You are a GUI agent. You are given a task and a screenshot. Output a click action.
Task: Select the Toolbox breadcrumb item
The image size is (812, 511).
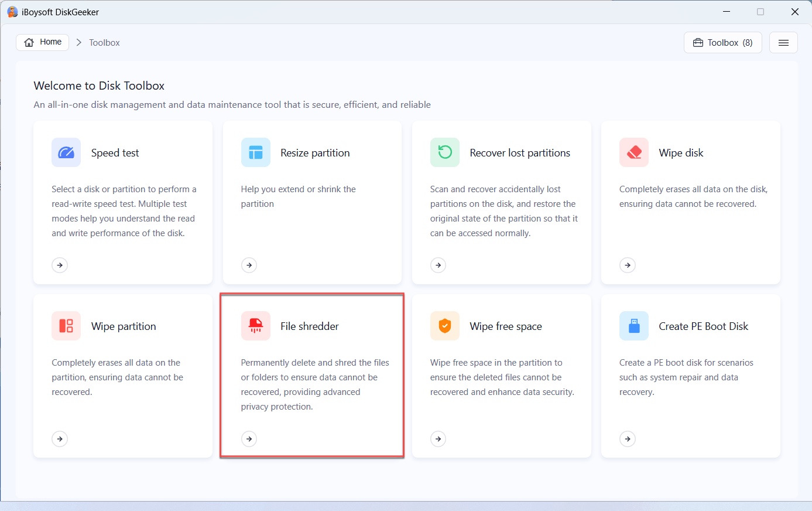pos(104,43)
